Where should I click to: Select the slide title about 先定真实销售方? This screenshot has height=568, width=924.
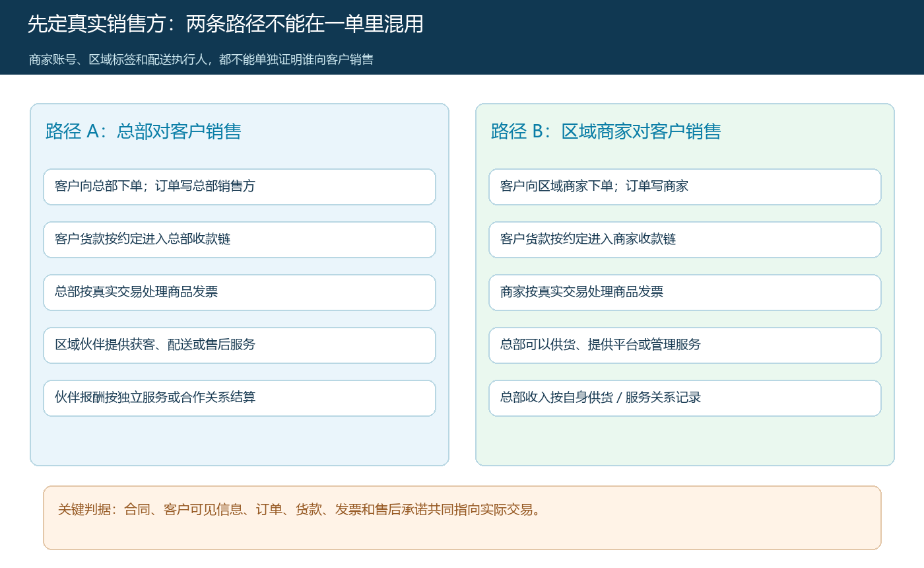click(225, 24)
